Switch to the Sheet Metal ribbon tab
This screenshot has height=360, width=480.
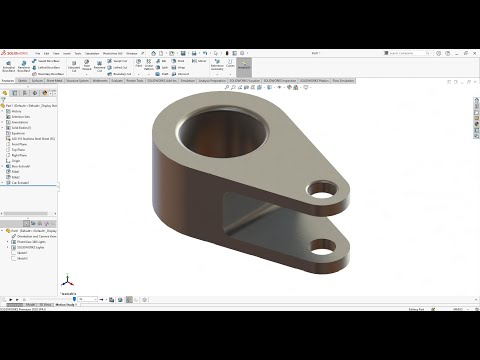[x=54, y=81]
